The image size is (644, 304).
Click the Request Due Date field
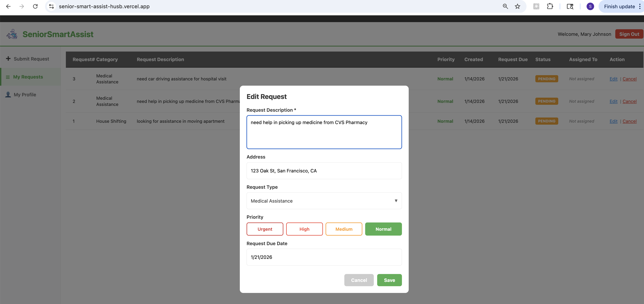(324, 257)
